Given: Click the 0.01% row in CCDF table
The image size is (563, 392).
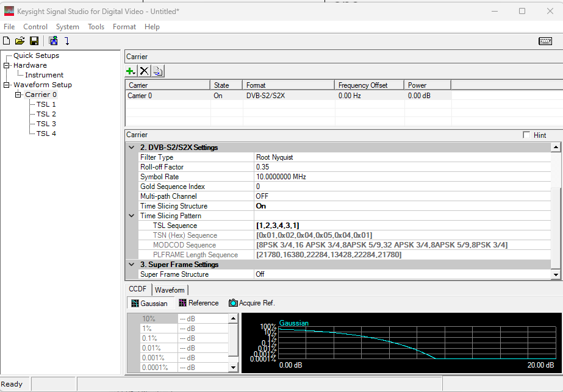Looking at the screenshot, I should click(x=184, y=348).
